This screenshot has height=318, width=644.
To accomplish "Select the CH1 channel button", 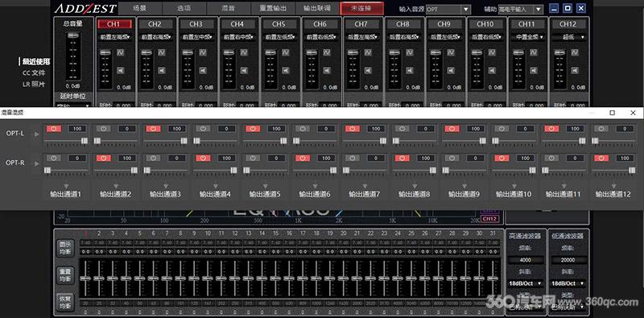I will [x=115, y=24].
